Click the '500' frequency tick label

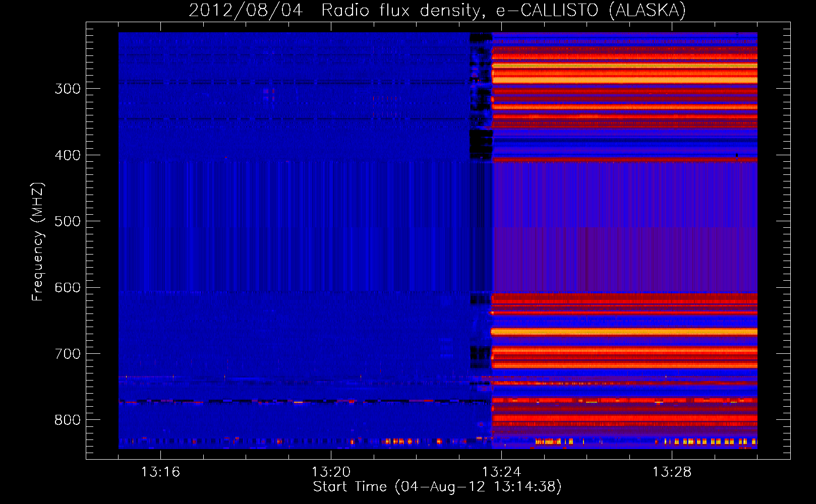coord(68,221)
